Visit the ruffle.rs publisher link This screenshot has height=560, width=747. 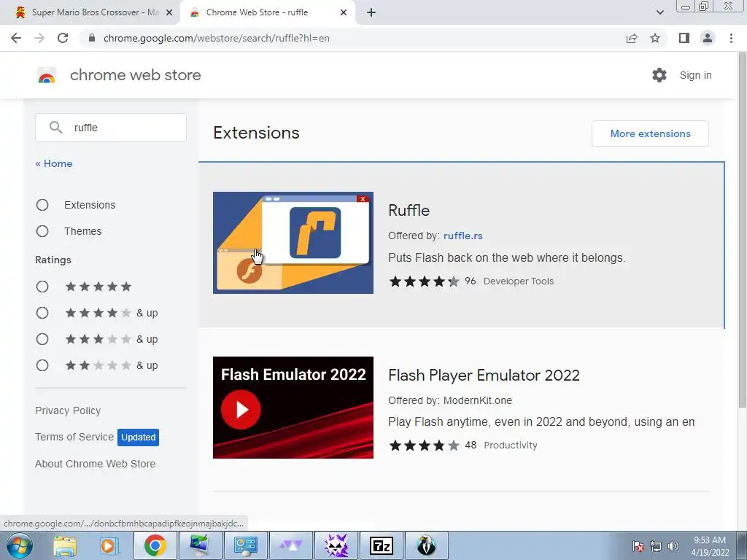tap(462, 236)
